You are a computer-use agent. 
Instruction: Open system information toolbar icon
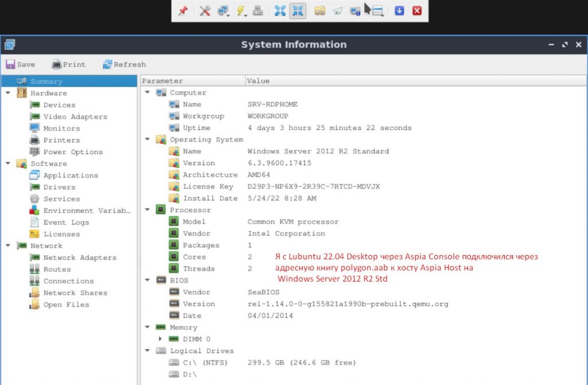(355, 11)
